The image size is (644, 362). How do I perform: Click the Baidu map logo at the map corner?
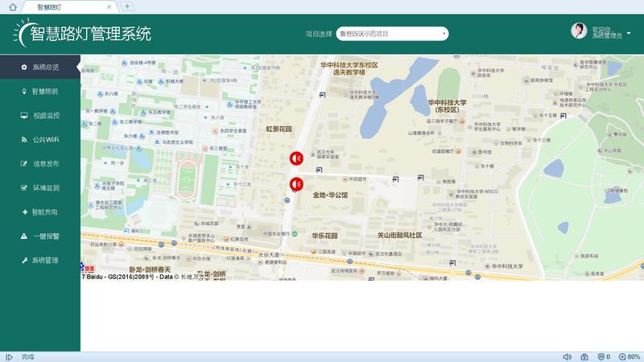tap(88, 268)
